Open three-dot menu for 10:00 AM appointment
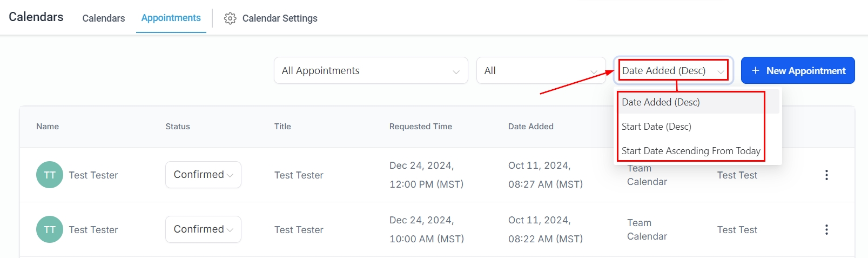 point(826,229)
